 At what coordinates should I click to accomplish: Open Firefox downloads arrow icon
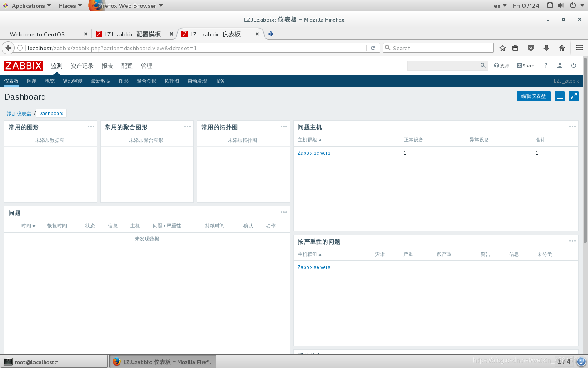[x=546, y=48]
